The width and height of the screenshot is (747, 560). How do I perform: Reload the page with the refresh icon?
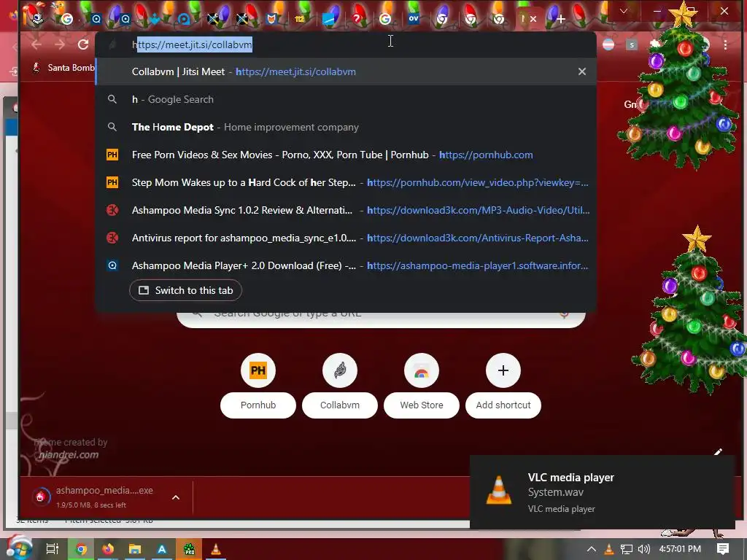tap(83, 44)
